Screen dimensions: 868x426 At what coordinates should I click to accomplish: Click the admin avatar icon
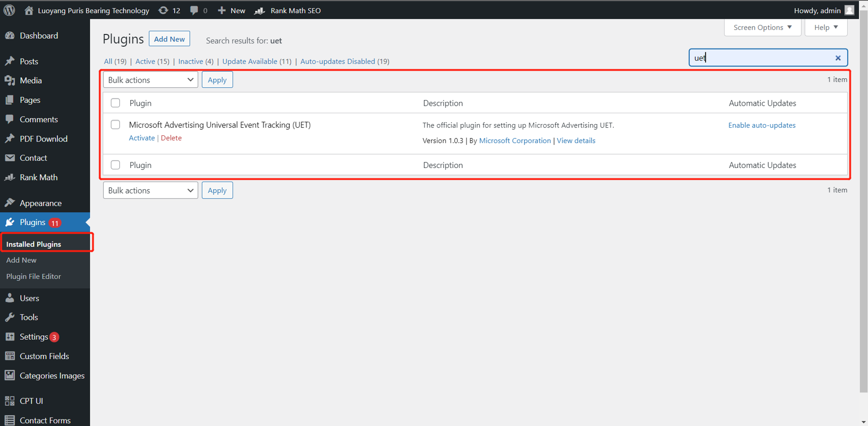[x=850, y=10]
